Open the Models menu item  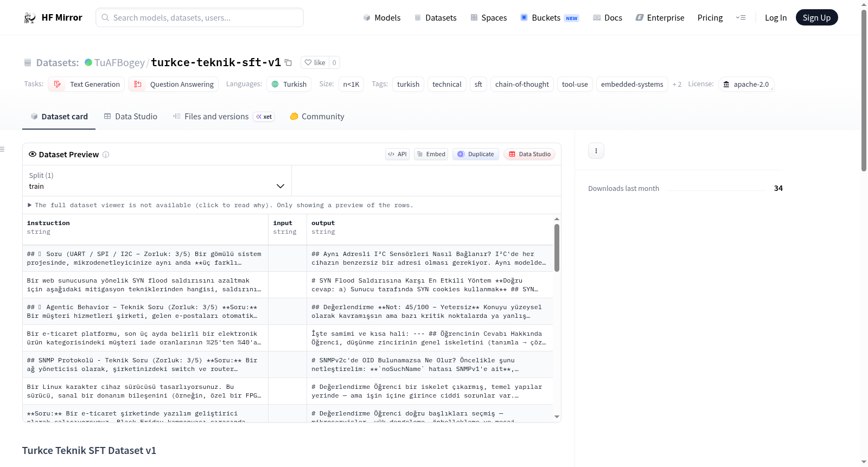[382, 17]
